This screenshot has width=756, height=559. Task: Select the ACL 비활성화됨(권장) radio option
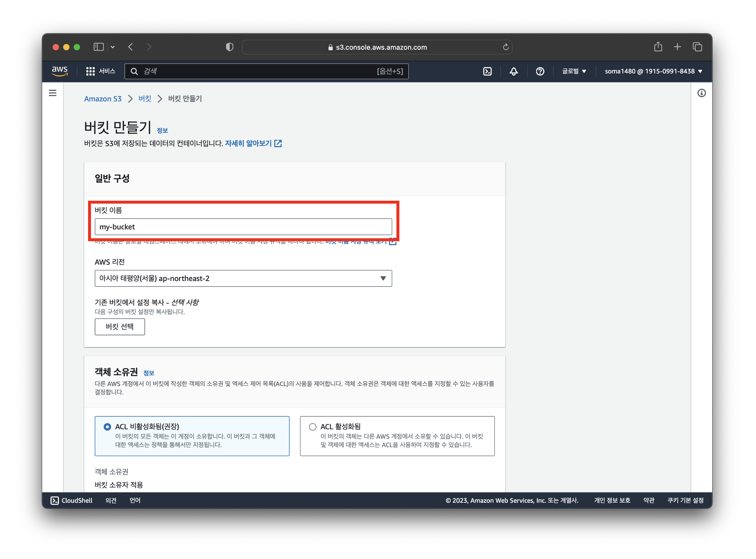107,427
